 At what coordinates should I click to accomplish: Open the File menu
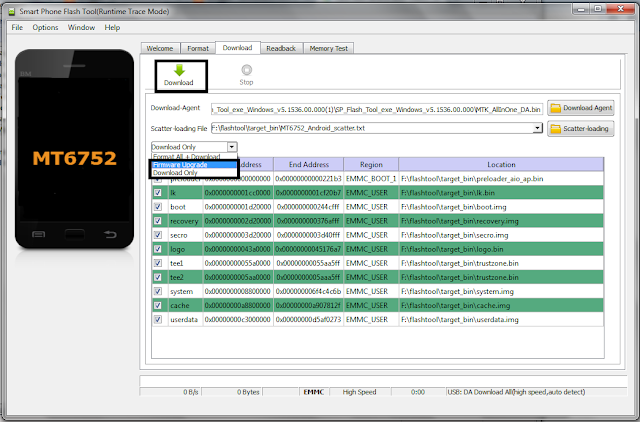click(x=17, y=27)
